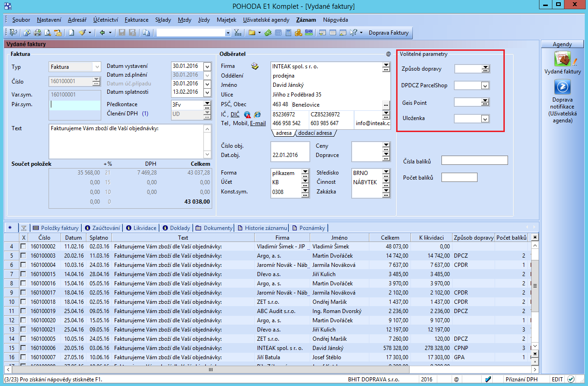
Task: Switch to the Položky faktury tab
Action: coord(55,228)
